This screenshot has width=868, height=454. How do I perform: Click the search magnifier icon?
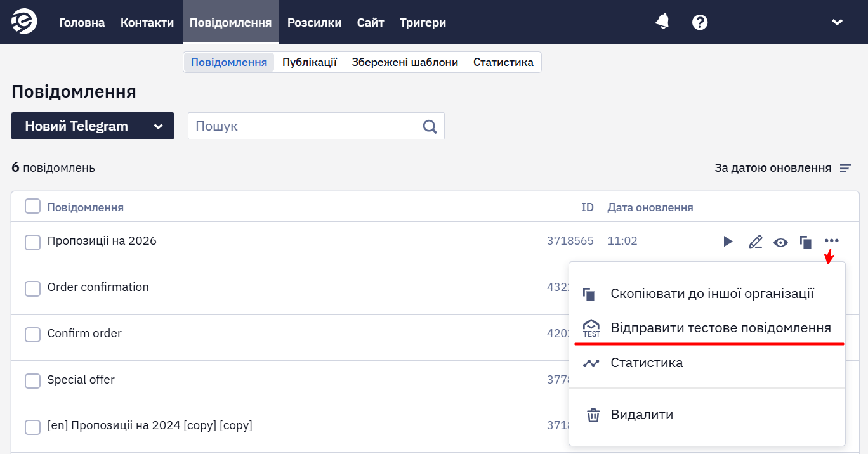point(430,127)
